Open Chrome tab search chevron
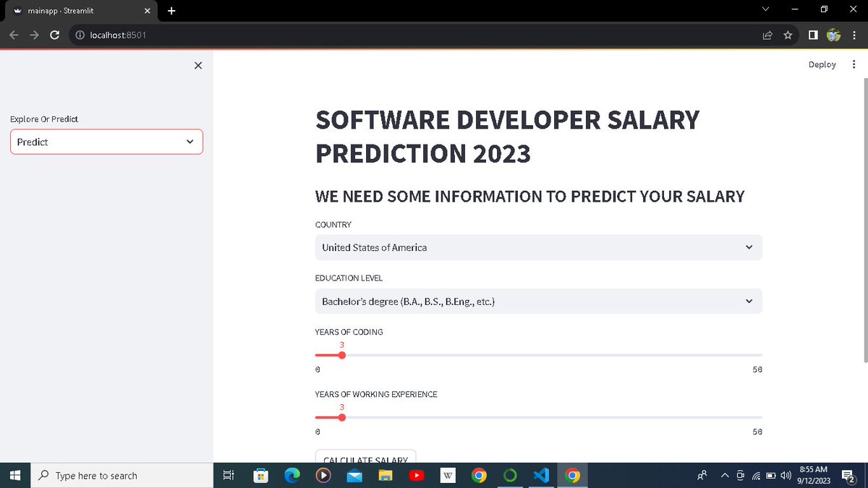Viewport: 868px width, 488px height. (765, 9)
